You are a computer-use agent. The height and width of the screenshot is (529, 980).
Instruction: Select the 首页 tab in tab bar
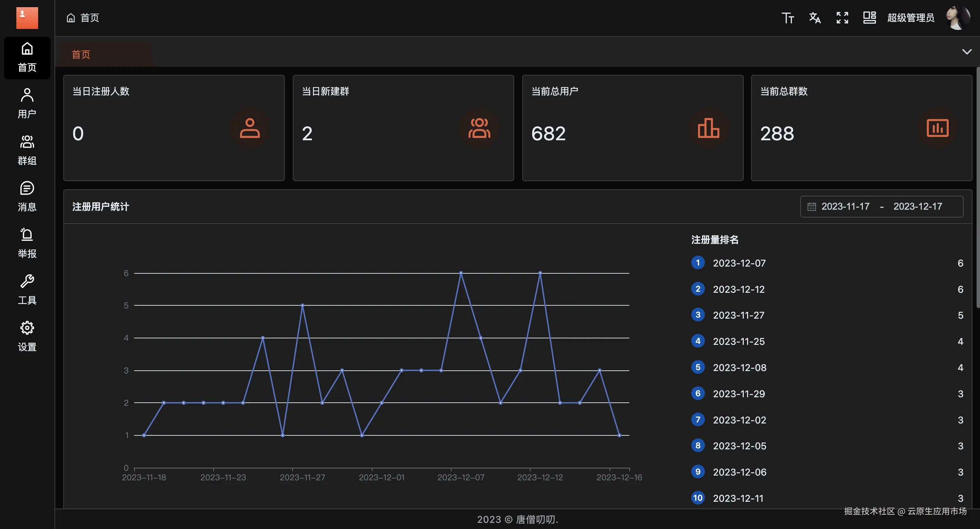coord(81,54)
